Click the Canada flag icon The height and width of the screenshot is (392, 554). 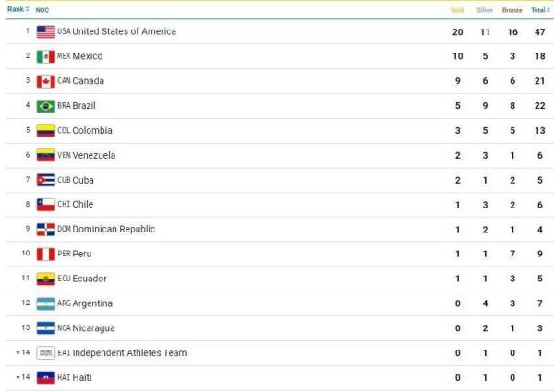pos(46,81)
